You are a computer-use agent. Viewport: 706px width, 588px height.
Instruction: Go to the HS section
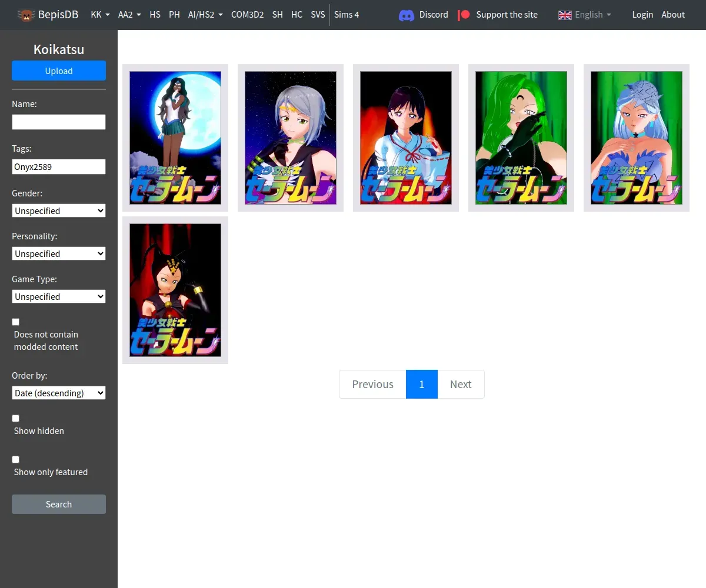pos(155,15)
